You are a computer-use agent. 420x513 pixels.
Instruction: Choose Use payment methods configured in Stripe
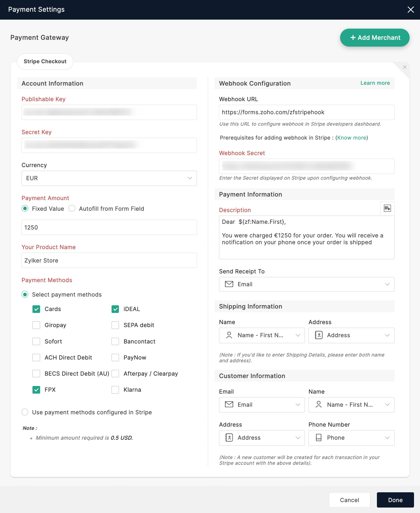(25, 412)
